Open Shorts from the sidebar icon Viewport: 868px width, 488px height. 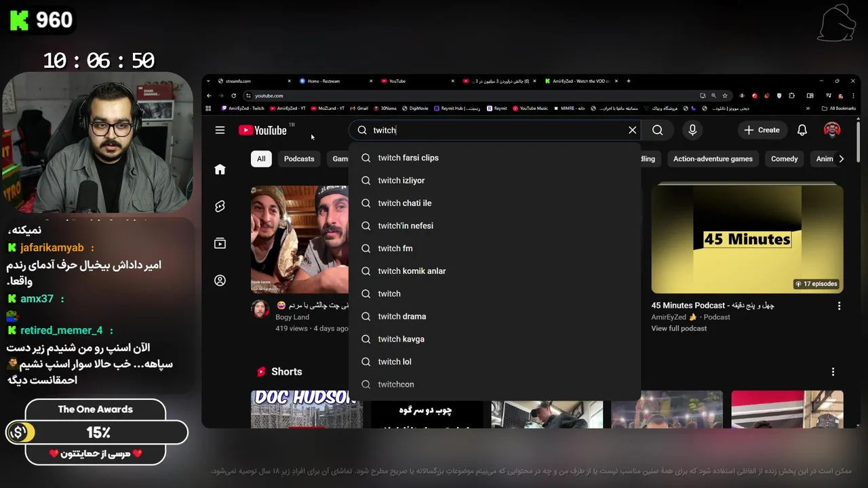coord(220,207)
